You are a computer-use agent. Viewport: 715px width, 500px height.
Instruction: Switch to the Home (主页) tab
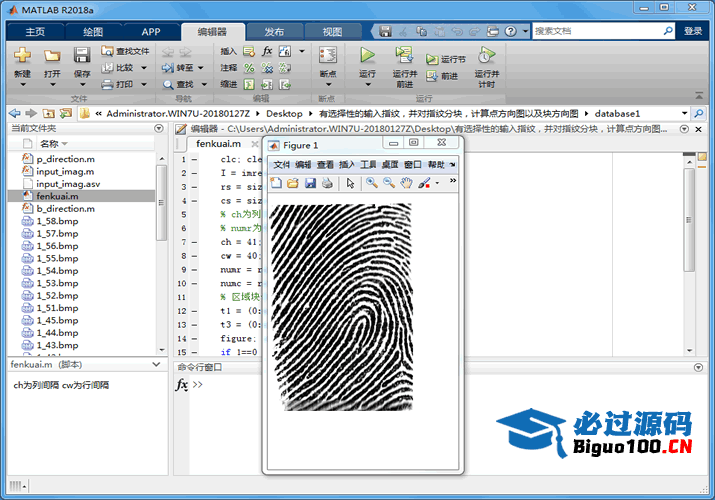pyautogui.click(x=36, y=31)
